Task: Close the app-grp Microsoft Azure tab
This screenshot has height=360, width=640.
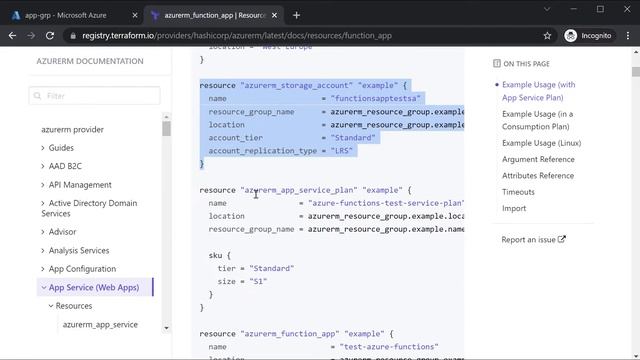Action: pos(135,16)
